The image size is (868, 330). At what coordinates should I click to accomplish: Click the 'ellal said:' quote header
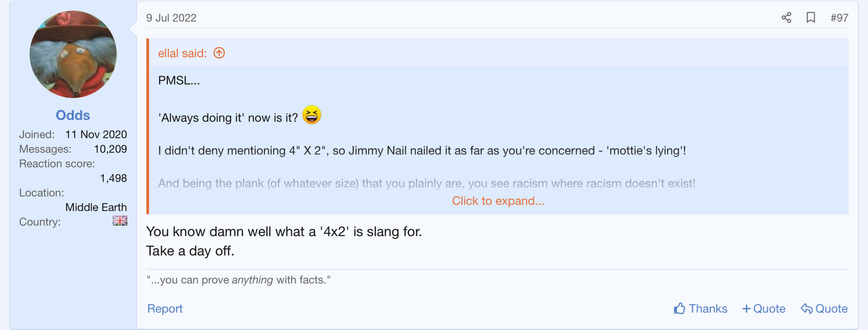click(x=182, y=53)
